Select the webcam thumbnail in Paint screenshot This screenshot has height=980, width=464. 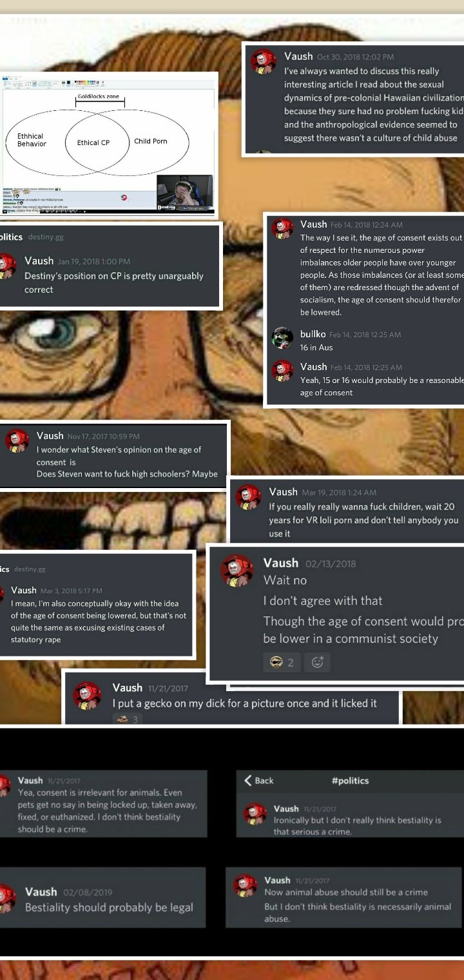[x=185, y=193]
